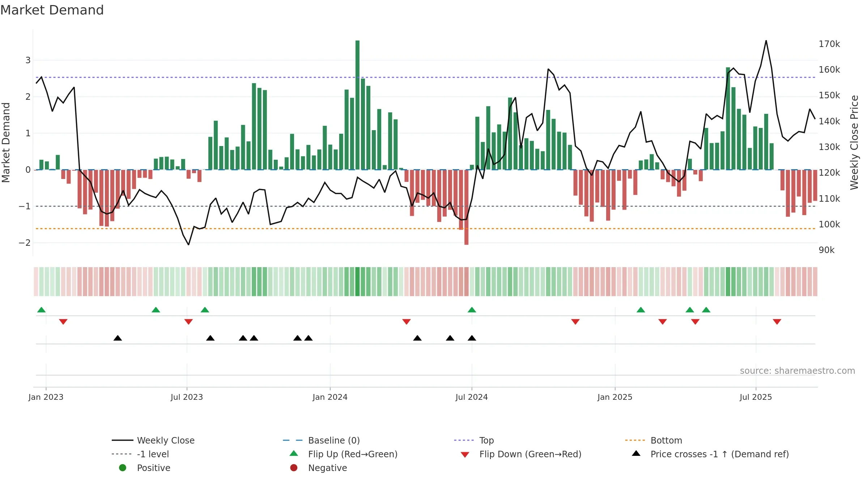The image size is (868, 488).
Task: Select the first red Flip Down marker after Jan 2023
Action: tap(63, 322)
